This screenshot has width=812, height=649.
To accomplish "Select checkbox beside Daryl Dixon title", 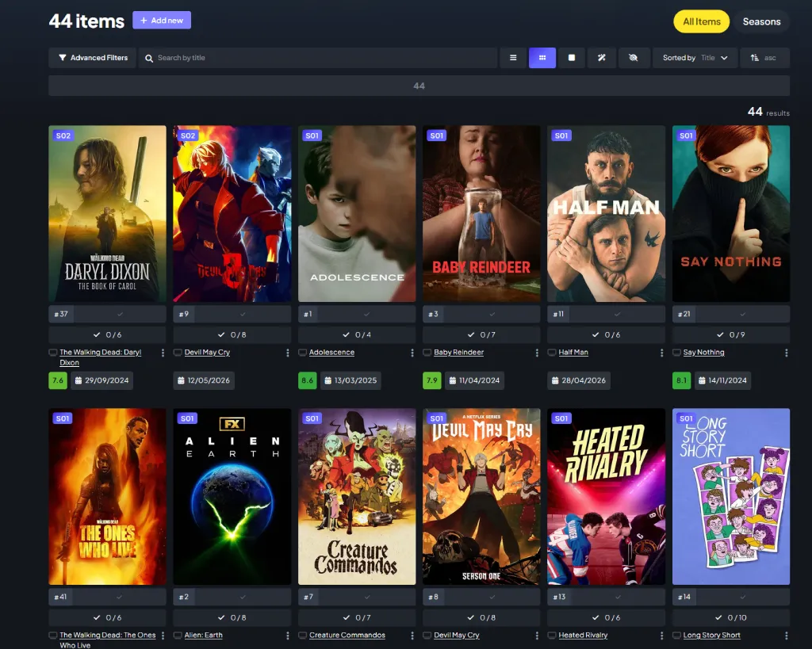I will [53, 353].
